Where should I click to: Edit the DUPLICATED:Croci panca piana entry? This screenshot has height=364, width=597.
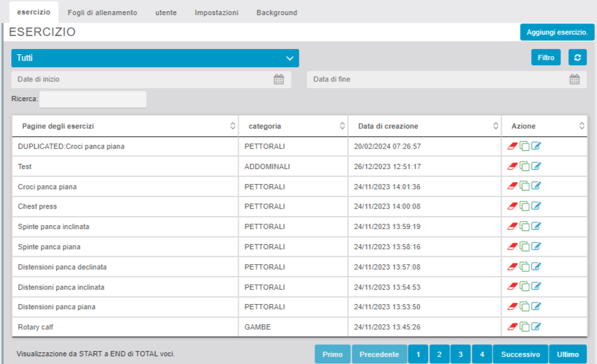(x=536, y=146)
